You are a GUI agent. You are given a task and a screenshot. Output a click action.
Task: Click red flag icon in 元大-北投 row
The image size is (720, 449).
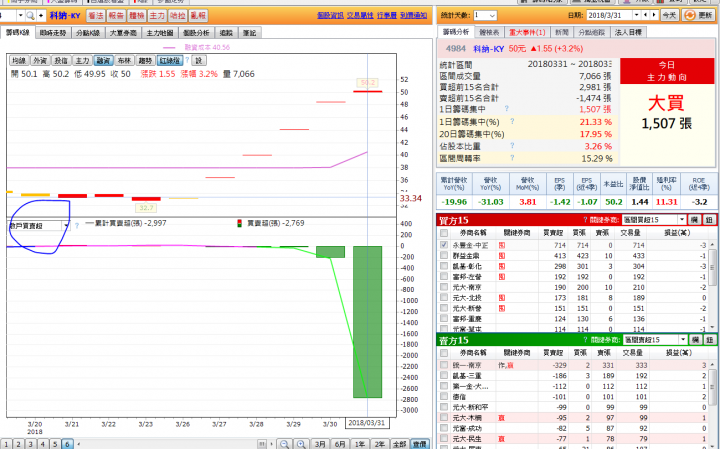[502, 298]
